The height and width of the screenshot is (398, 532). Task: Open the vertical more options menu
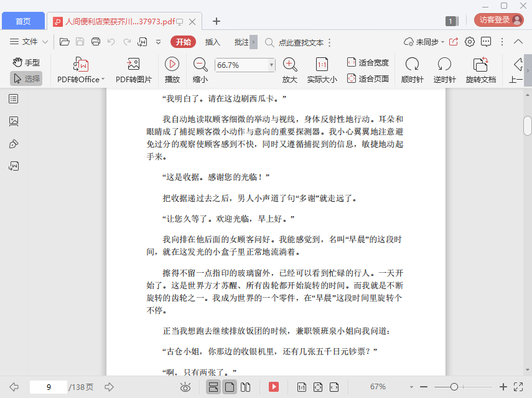click(x=502, y=42)
